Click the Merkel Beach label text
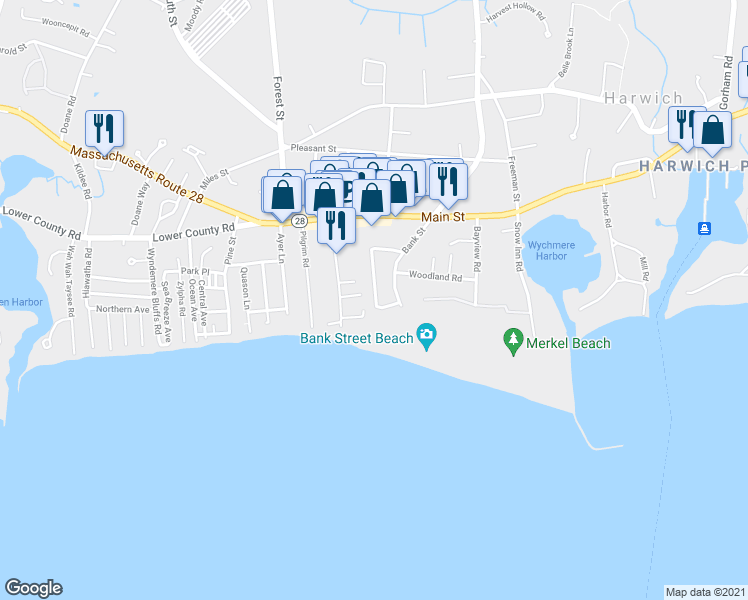The image size is (748, 600). tap(568, 343)
